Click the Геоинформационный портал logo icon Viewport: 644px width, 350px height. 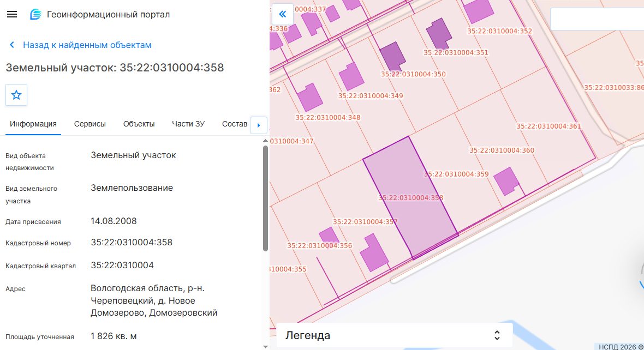click(x=35, y=14)
